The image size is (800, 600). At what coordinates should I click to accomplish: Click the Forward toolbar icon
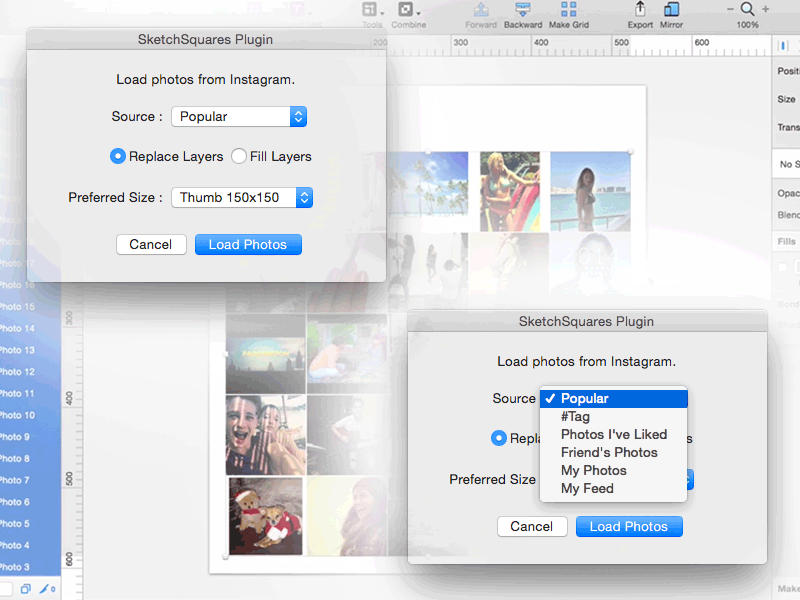click(481, 10)
